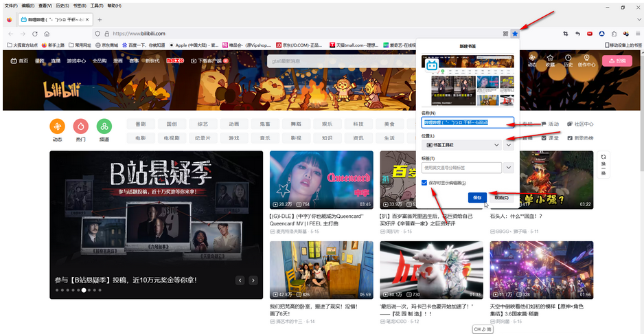Click the blue bookmark star icon

(x=515, y=33)
